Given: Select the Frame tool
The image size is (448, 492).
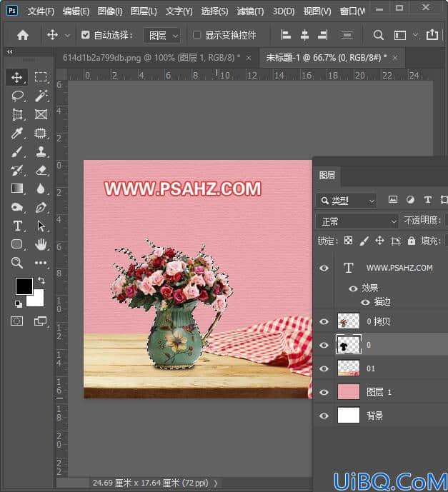Looking at the screenshot, I should (41, 114).
